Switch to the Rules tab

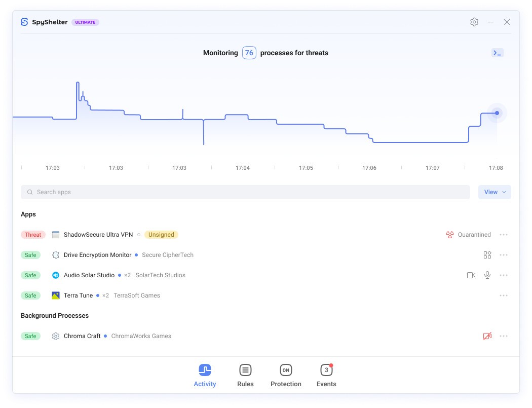(245, 376)
